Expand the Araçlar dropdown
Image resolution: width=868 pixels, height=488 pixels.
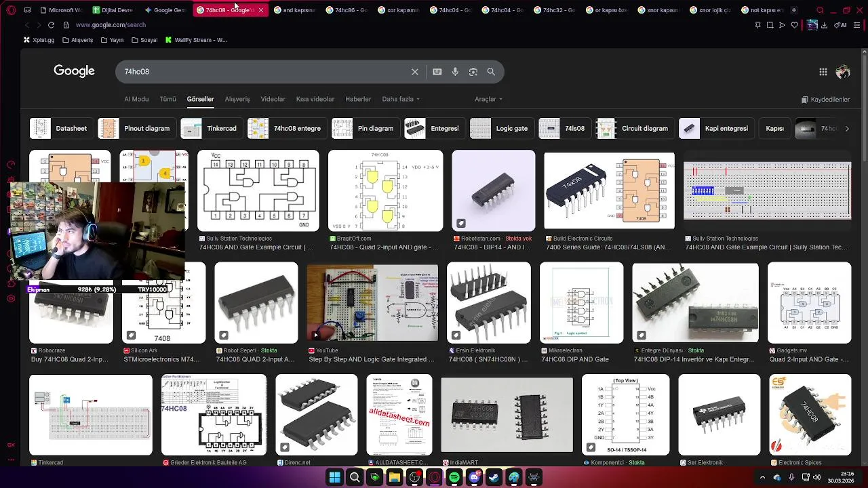tap(488, 99)
